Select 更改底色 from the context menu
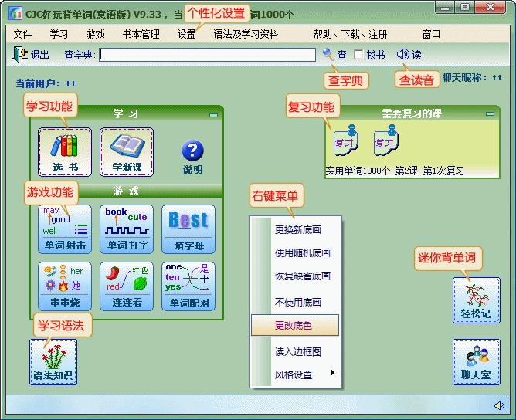 pos(294,325)
